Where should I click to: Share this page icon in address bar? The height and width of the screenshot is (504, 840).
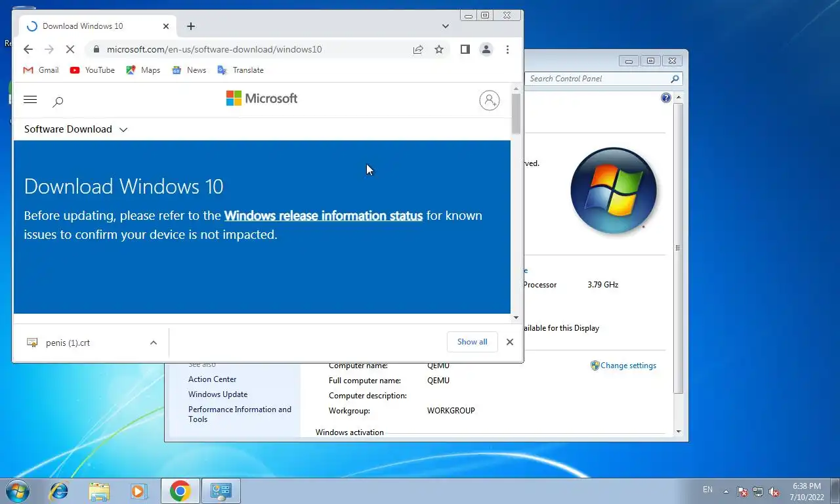pos(418,49)
